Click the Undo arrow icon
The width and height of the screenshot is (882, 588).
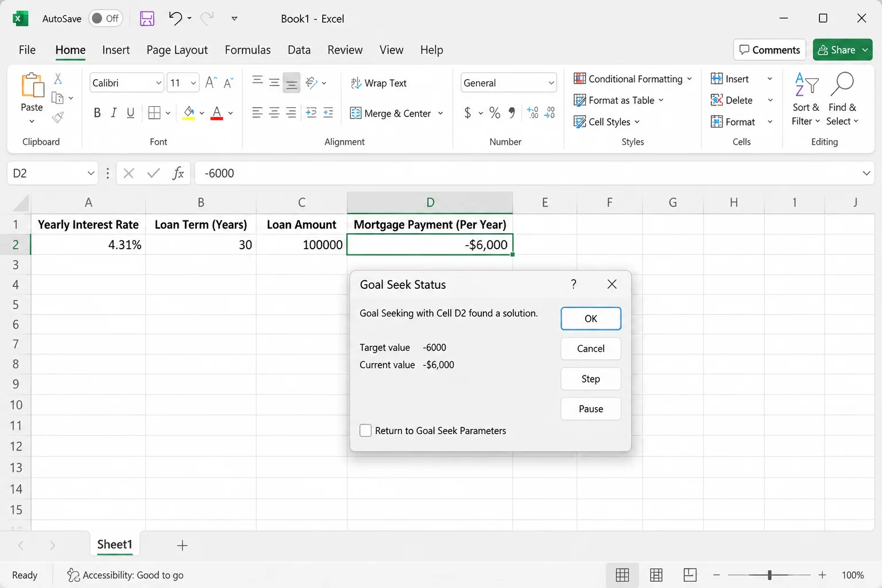[x=175, y=18]
